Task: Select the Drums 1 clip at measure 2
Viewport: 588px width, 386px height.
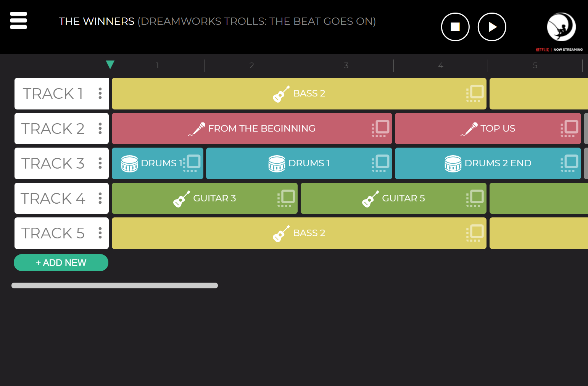Action: pyautogui.click(x=299, y=163)
